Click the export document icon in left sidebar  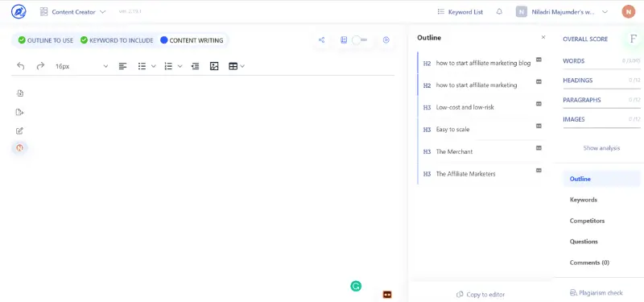(x=19, y=112)
